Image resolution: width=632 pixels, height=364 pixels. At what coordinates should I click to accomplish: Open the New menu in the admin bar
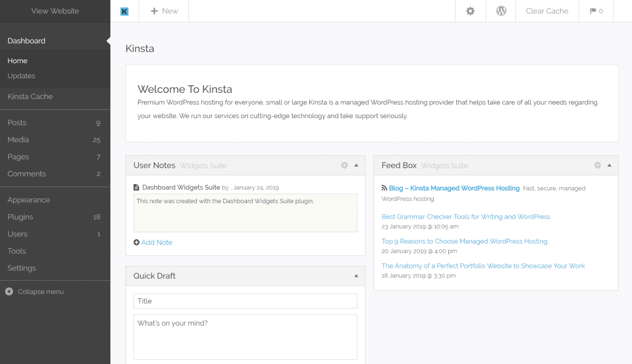coord(163,11)
